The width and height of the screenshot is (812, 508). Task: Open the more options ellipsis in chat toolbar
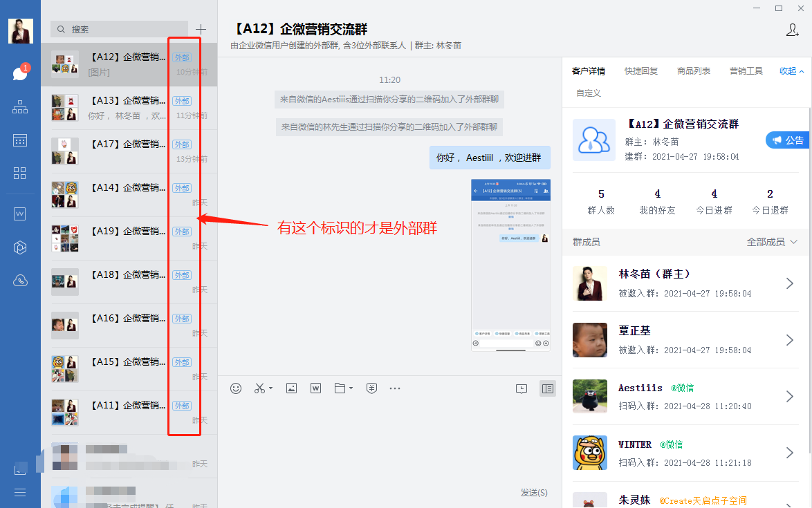click(395, 388)
